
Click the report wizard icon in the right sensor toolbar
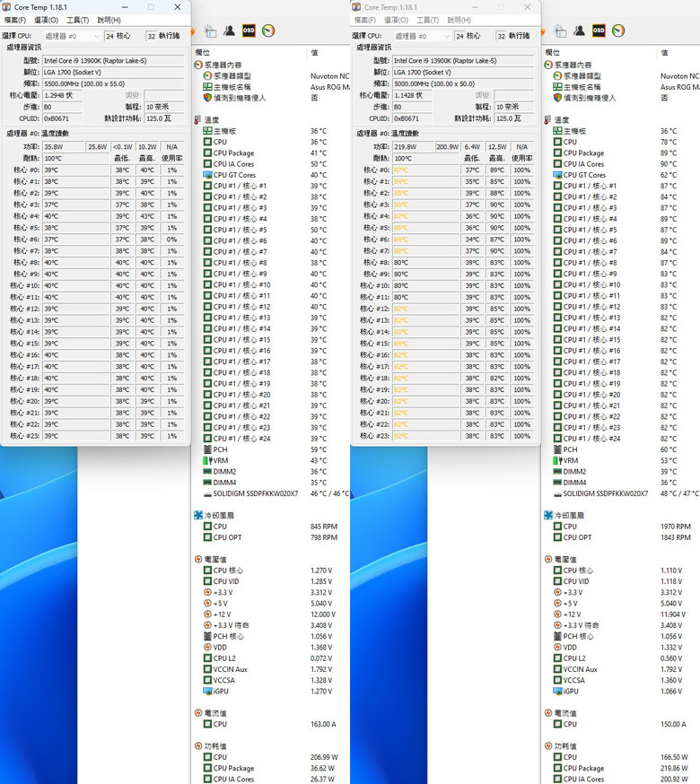(x=561, y=31)
